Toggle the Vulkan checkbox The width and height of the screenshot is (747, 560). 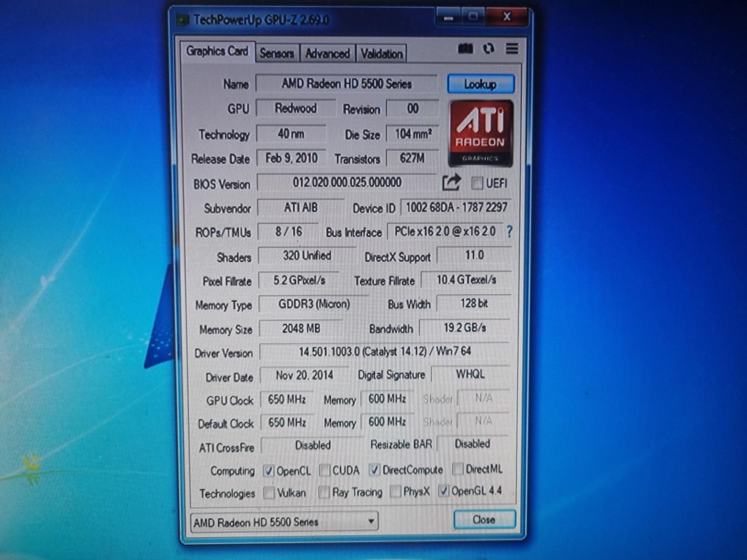[269, 493]
